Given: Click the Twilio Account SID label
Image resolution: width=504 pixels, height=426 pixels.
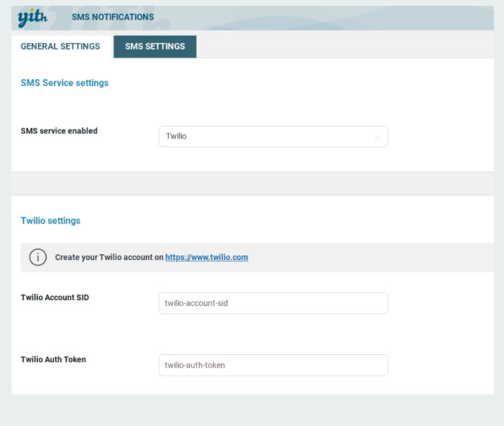Looking at the screenshot, I should click(55, 297).
